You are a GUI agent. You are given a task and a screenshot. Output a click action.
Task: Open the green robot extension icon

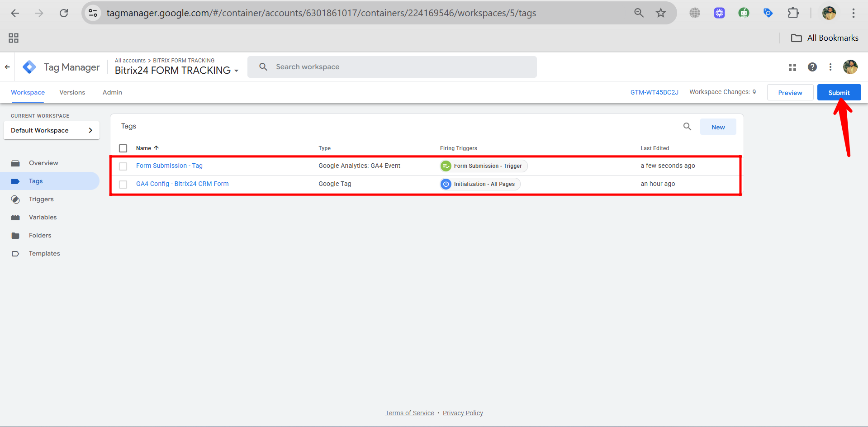(744, 13)
